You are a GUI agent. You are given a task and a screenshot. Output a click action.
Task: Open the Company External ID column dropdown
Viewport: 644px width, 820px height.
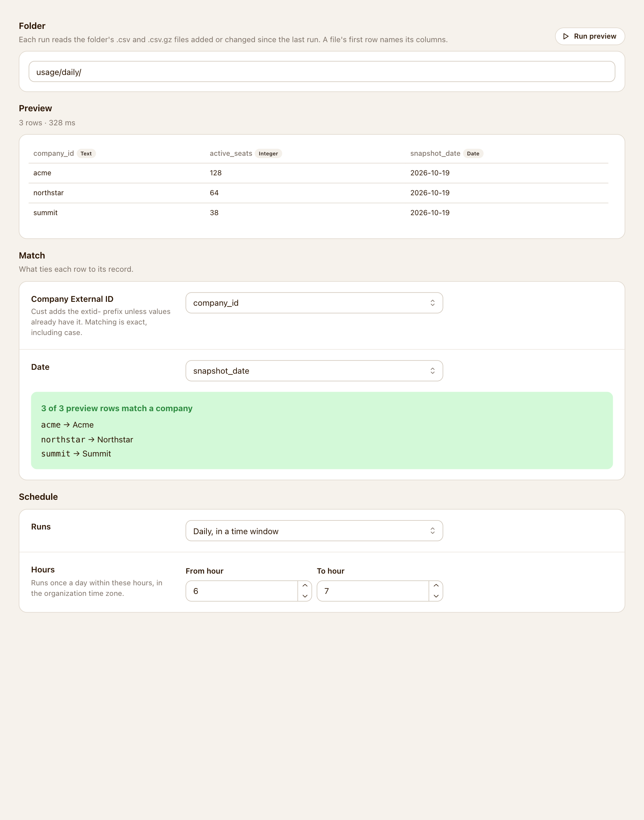point(314,303)
